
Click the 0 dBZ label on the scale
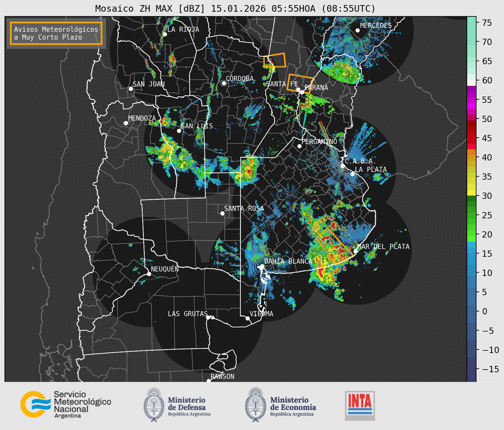point(484,311)
